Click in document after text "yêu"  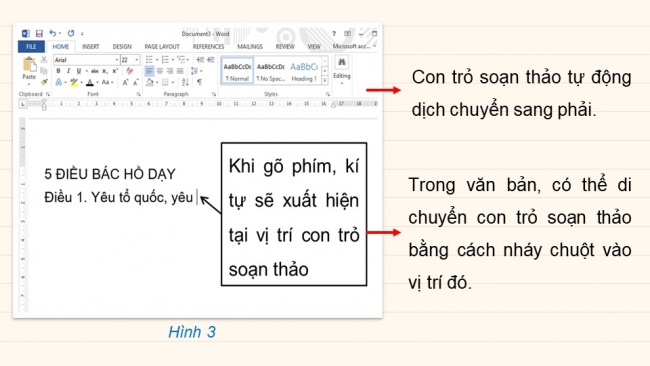pyautogui.click(x=196, y=197)
